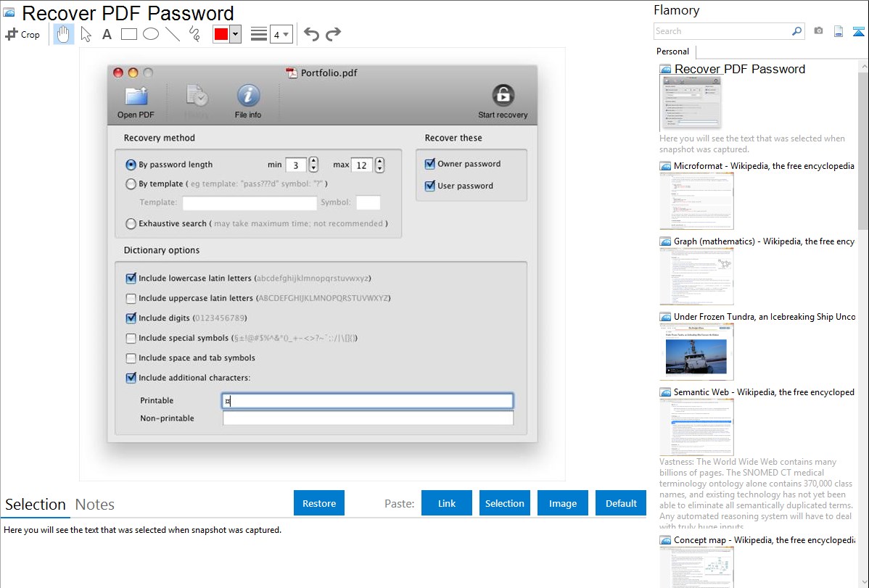Click the document page icon in Flamory
The height and width of the screenshot is (588, 869).
pos(839,32)
